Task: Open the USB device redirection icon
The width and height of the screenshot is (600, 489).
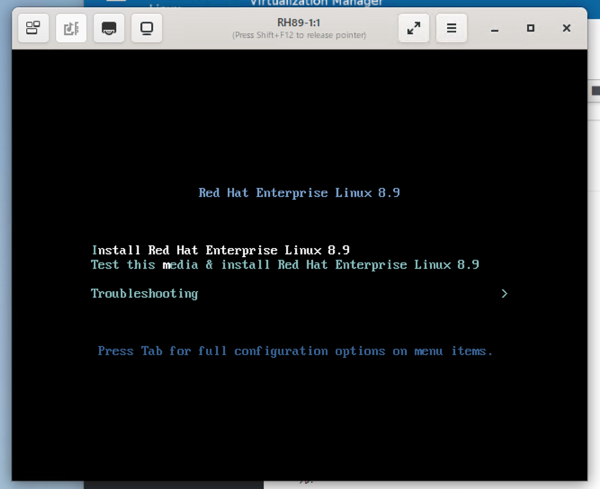Action: coord(71,28)
